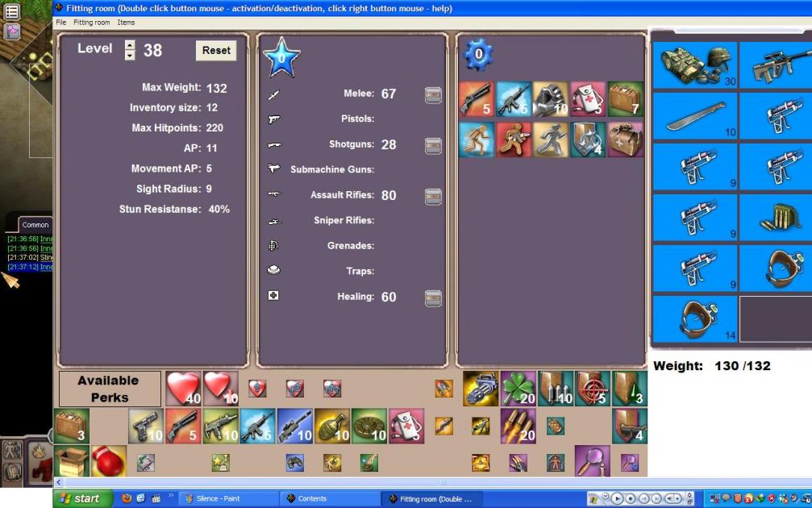
Task: Select the four-leaf clover perk
Action: [518, 389]
